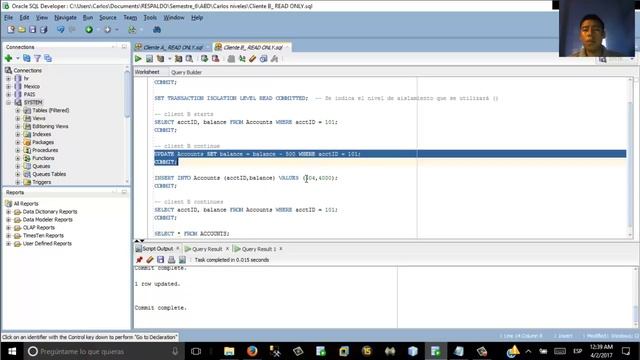The width and height of the screenshot is (640, 360).
Task: Click the ESP language indicator
Action: (577, 351)
